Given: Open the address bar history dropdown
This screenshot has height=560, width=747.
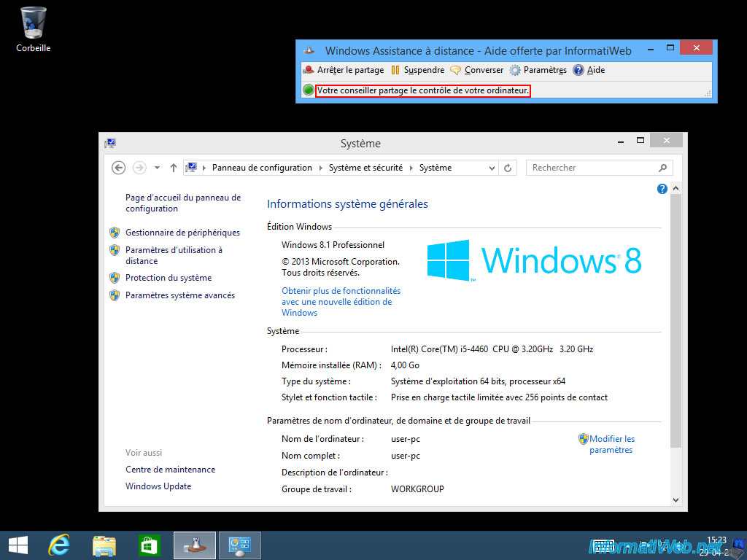Looking at the screenshot, I should pyautogui.click(x=492, y=168).
